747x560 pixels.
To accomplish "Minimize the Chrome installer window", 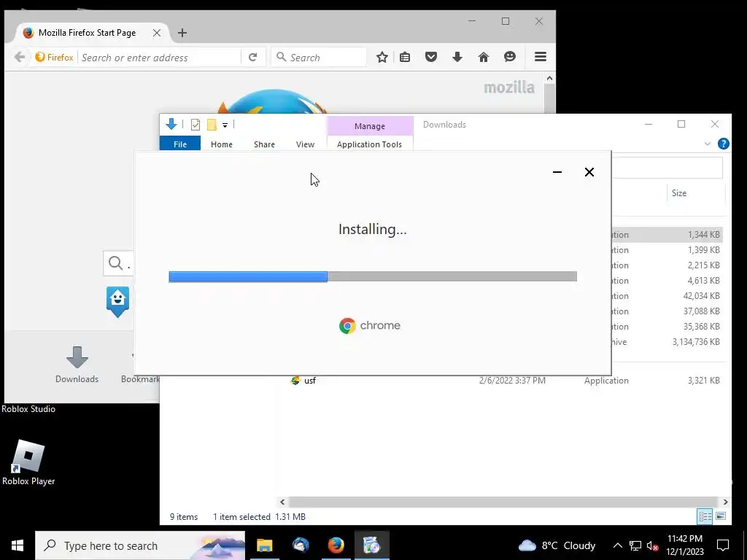I will [x=557, y=172].
